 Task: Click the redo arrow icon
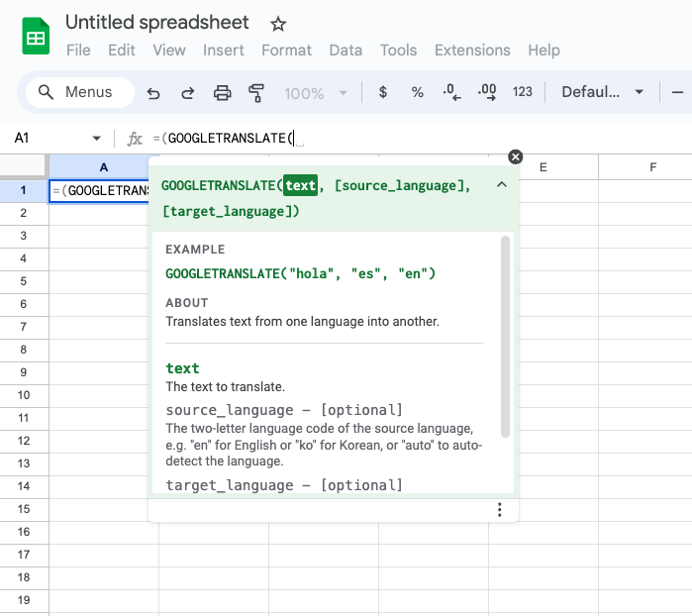pyautogui.click(x=187, y=92)
